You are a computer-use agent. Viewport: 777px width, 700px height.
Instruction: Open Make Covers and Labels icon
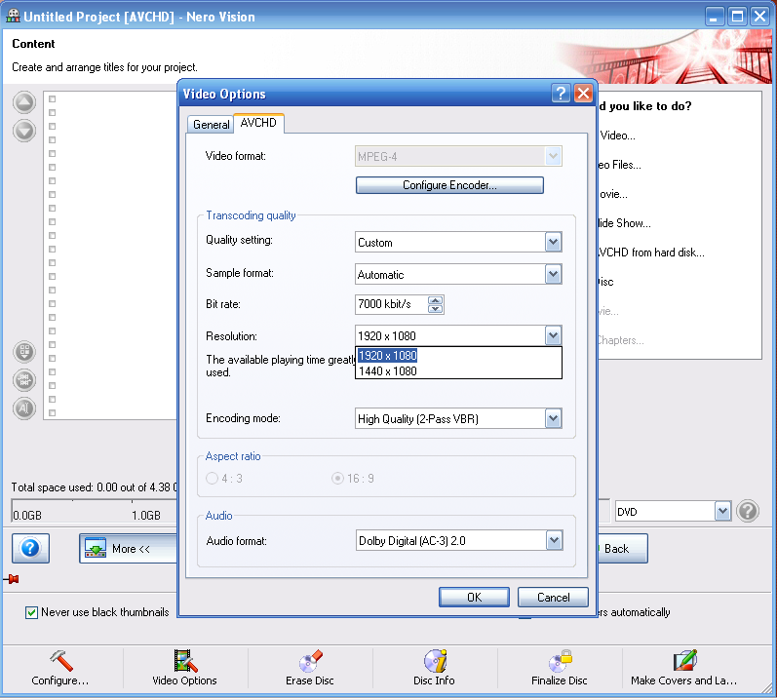click(x=684, y=661)
